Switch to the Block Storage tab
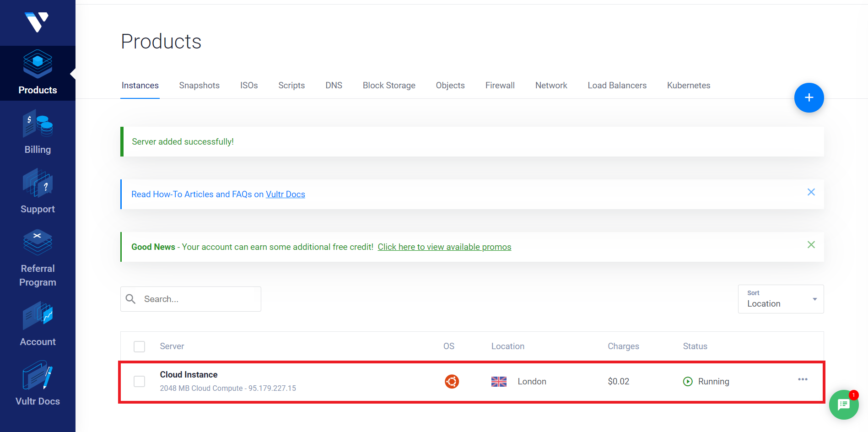The image size is (868, 432). tap(389, 86)
